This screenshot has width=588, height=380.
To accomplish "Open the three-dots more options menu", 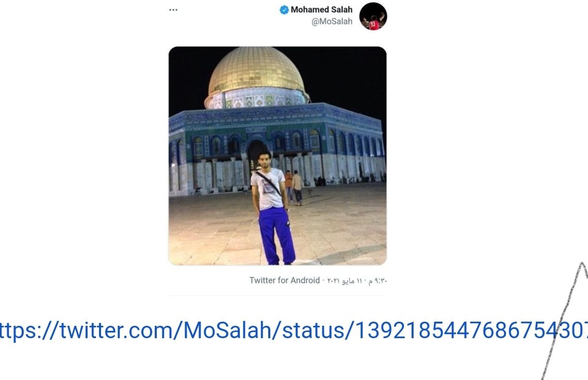I will (173, 10).
